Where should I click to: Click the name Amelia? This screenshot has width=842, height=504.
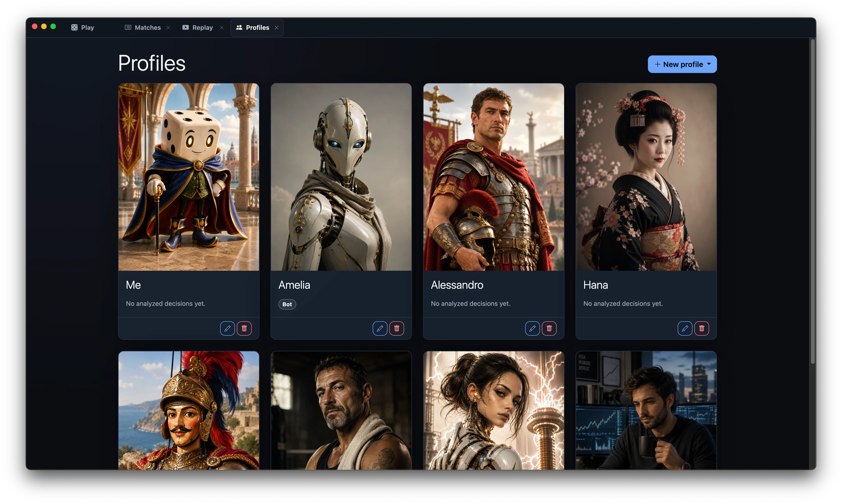click(x=294, y=285)
